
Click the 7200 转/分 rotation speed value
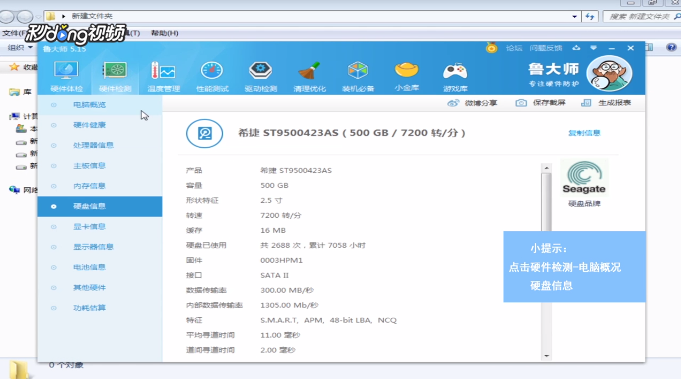[281, 215]
